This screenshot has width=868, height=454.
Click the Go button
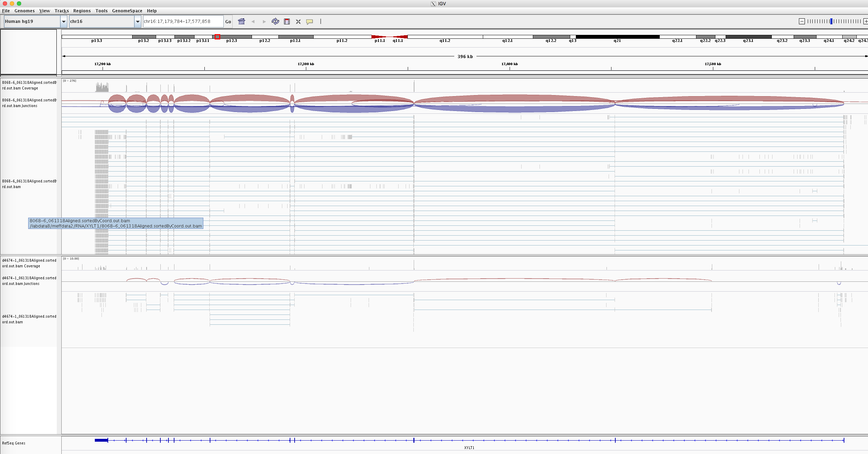[x=228, y=21]
